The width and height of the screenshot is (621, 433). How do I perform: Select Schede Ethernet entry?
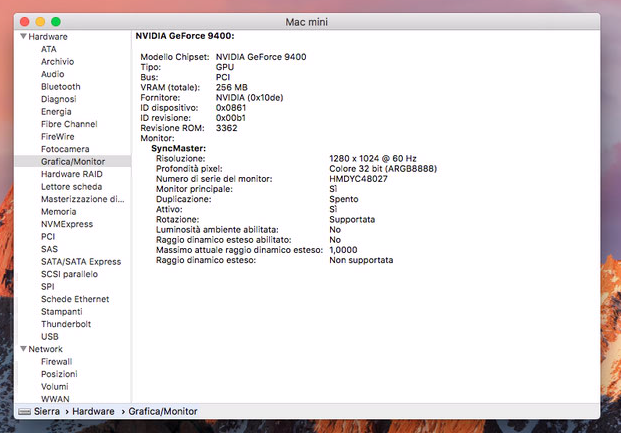coord(75,299)
